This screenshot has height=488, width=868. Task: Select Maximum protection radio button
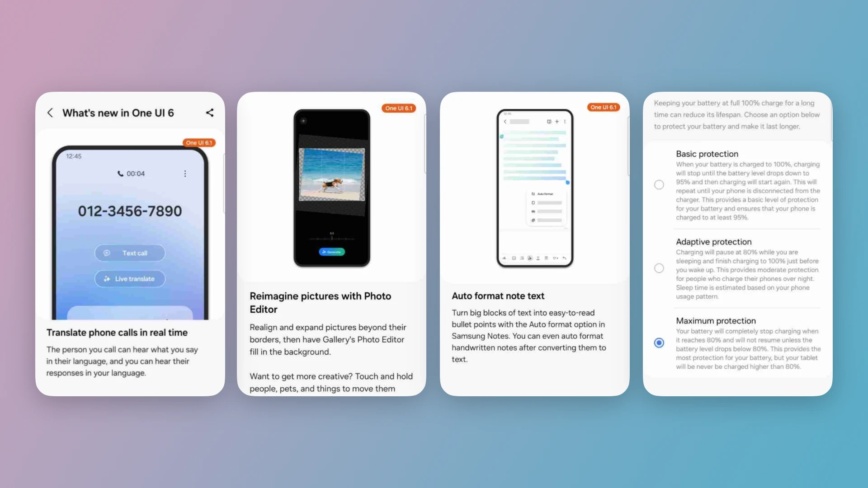tap(659, 342)
